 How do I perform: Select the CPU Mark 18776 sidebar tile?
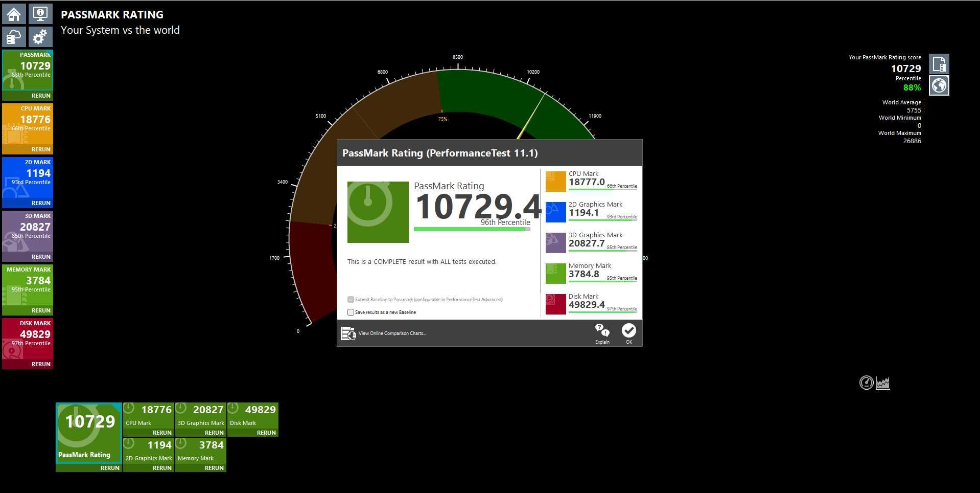[x=28, y=124]
